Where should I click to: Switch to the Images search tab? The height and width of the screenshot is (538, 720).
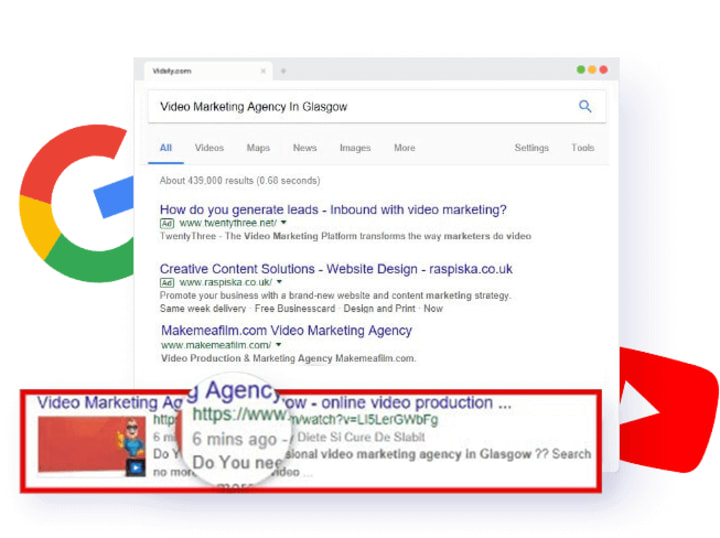click(x=355, y=148)
